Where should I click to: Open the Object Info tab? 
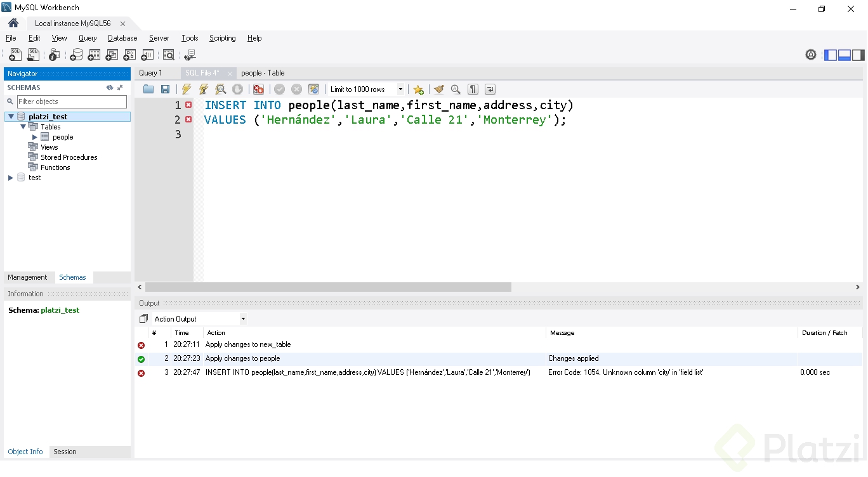coord(25,452)
